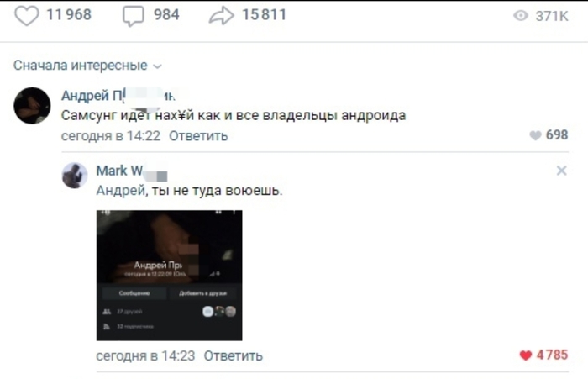Open Mark's small round avatar

click(x=75, y=176)
